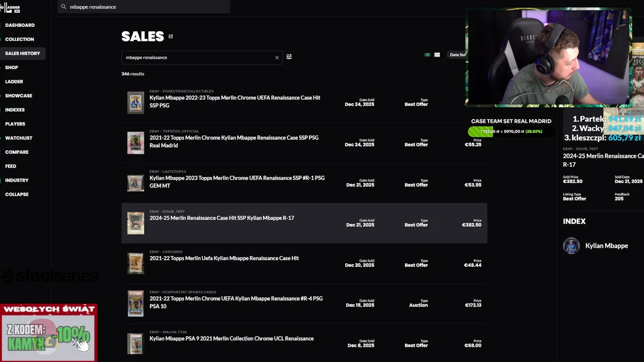Click leaderboard entry 3.kleszczpl
Image resolution: width=644 pixels, height=362 pixels.
click(602, 138)
